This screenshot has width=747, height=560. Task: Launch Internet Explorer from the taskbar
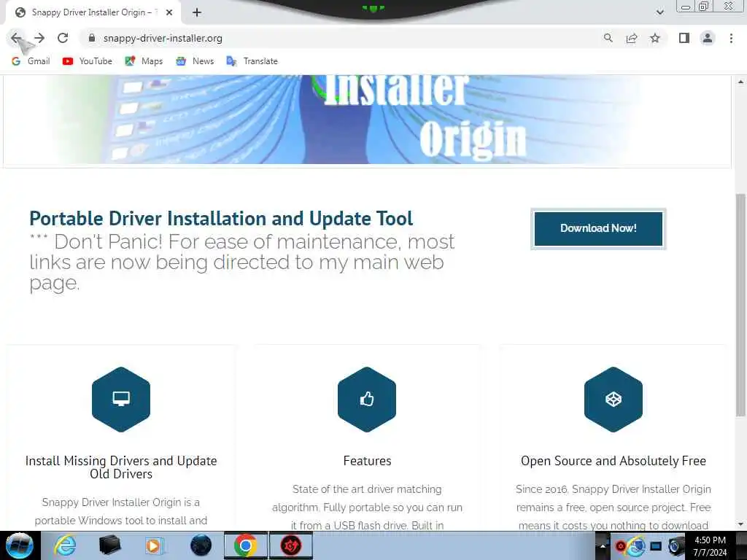[x=65, y=545]
